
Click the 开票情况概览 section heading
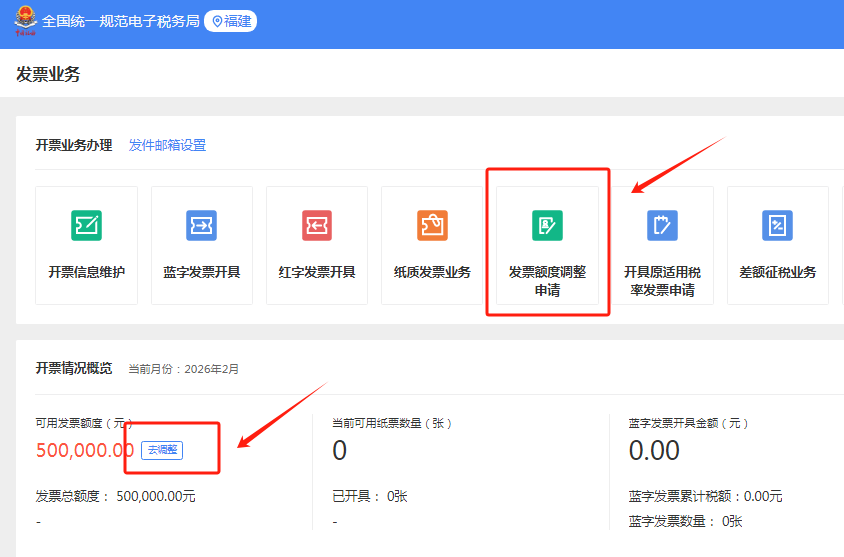pos(74,368)
